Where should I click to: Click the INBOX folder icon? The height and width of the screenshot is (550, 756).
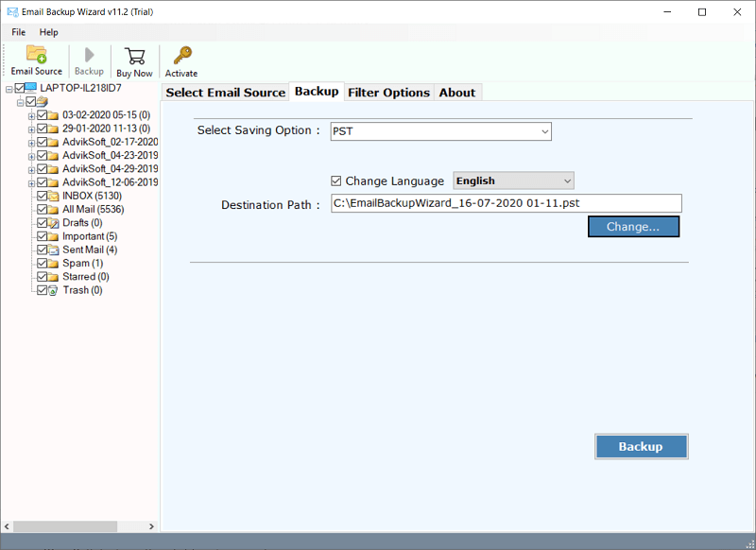(54, 196)
